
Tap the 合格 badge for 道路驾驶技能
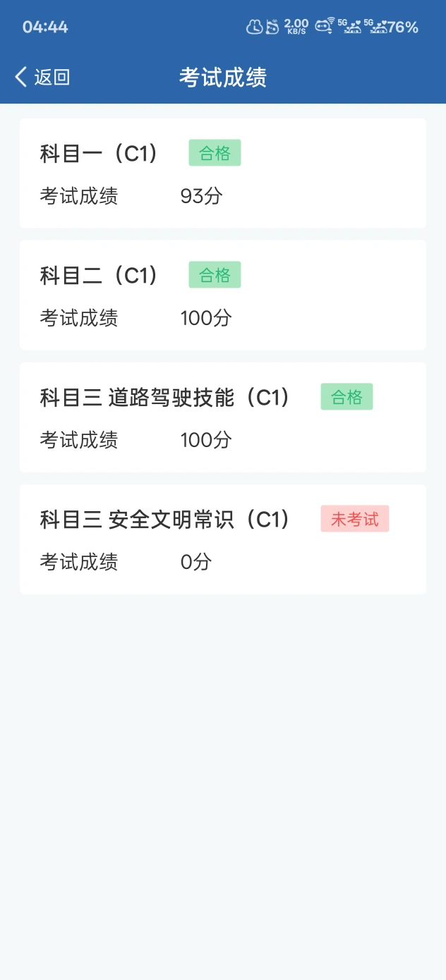click(346, 397)
